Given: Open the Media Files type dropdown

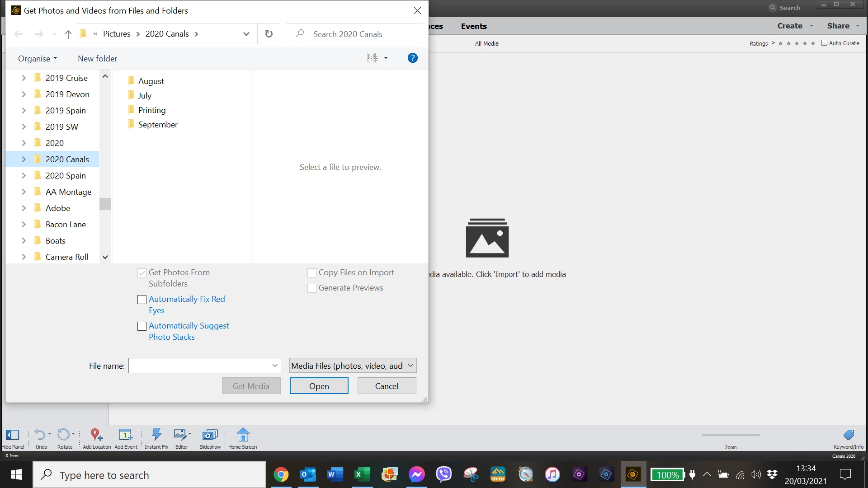Looking at the screenshot, I should (x=353, y=366).
